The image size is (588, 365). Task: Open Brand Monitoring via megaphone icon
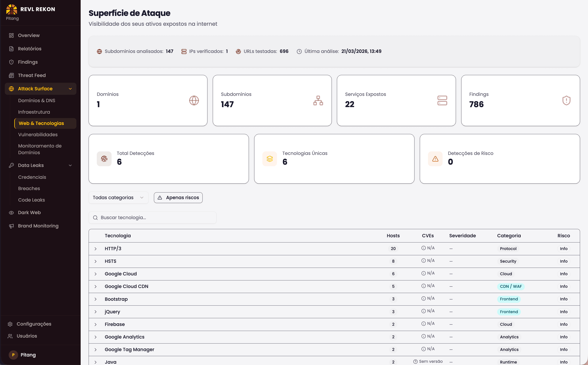11,226
